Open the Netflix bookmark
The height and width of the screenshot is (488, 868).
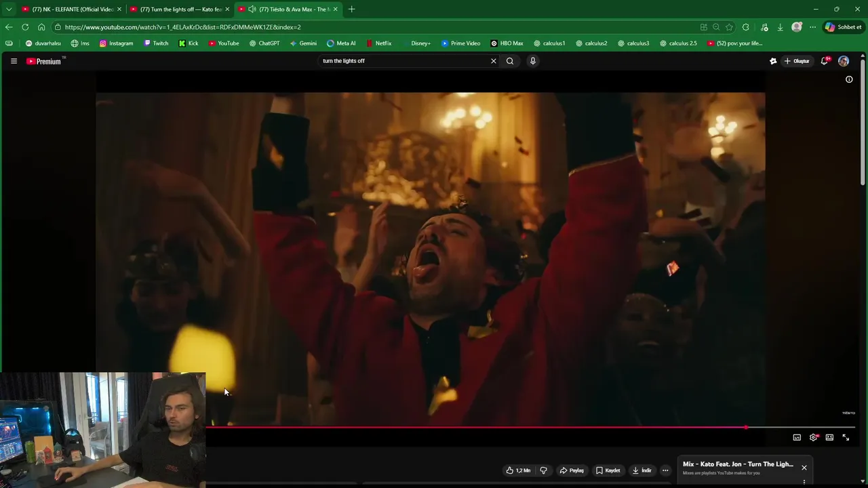coord(379,43)
